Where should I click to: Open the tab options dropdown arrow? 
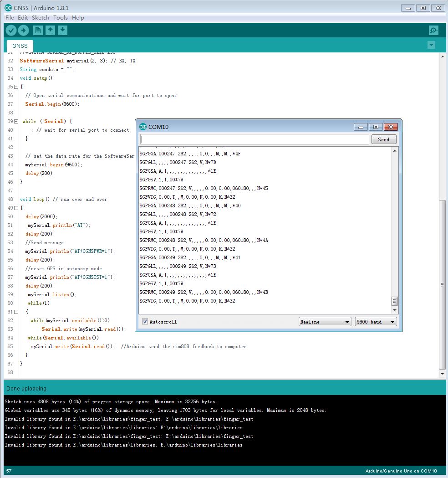click(x=431, y=45)
